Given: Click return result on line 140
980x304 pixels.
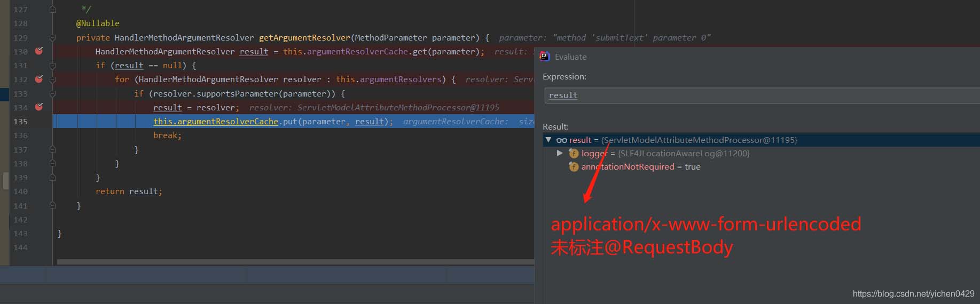Looking at the screenshot, I should pyautogui.click(x=128, y=191).
